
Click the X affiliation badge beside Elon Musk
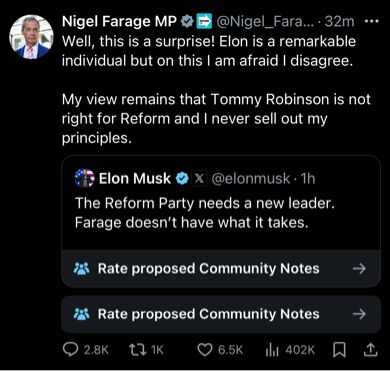pos(199,179)
